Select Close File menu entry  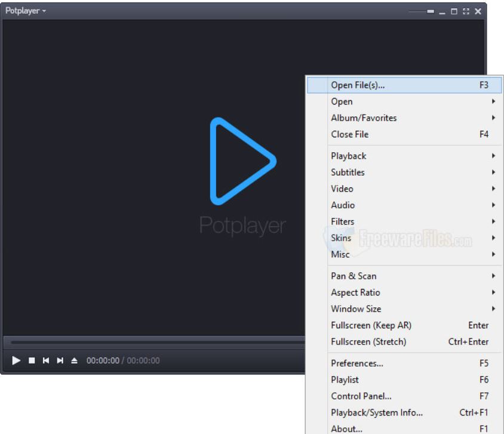[404, 134]
